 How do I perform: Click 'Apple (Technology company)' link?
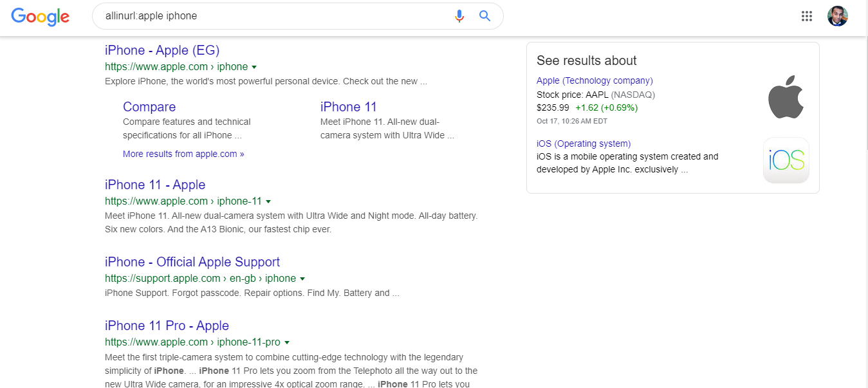[595, 80]
